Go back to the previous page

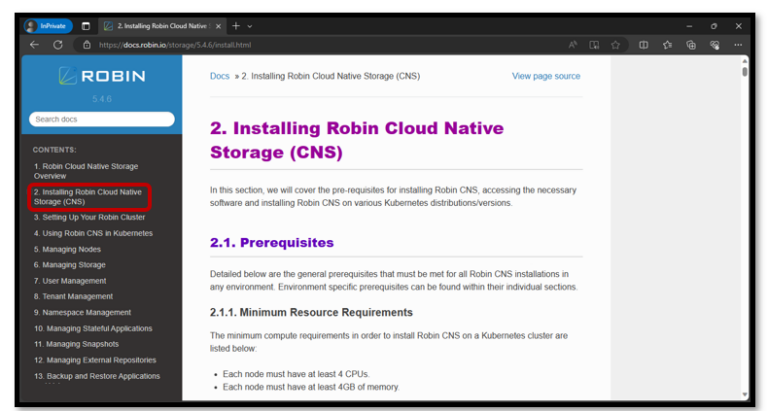[34, 45]
